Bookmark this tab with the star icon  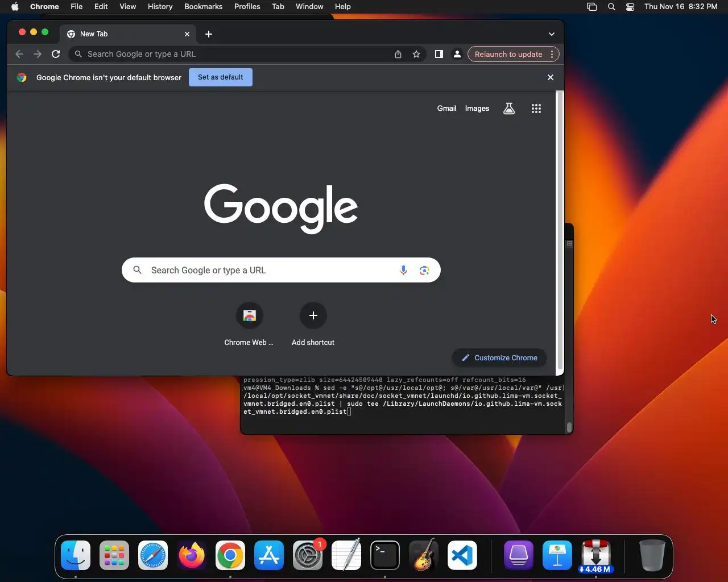pyautogui.click(x=416, y=54)
